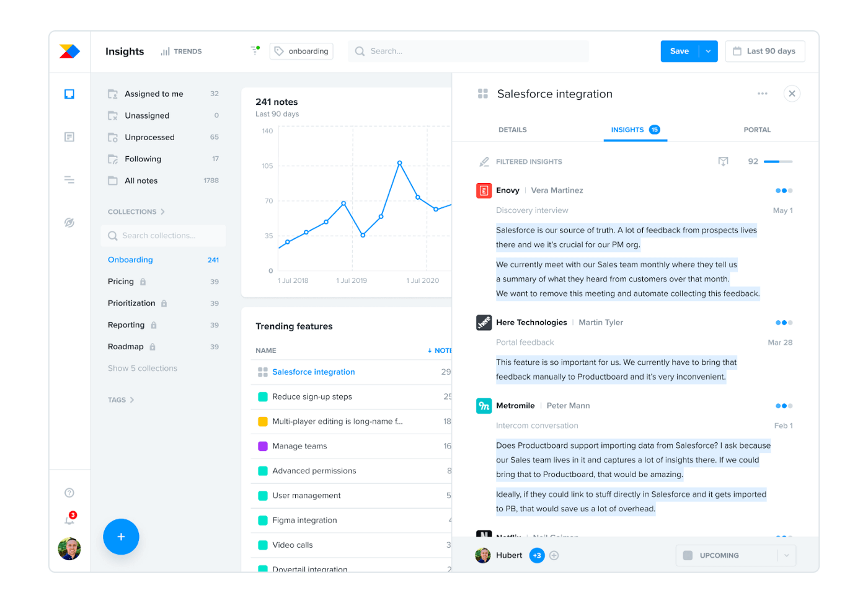Click the +3 additional members badge

pos(537,555)
